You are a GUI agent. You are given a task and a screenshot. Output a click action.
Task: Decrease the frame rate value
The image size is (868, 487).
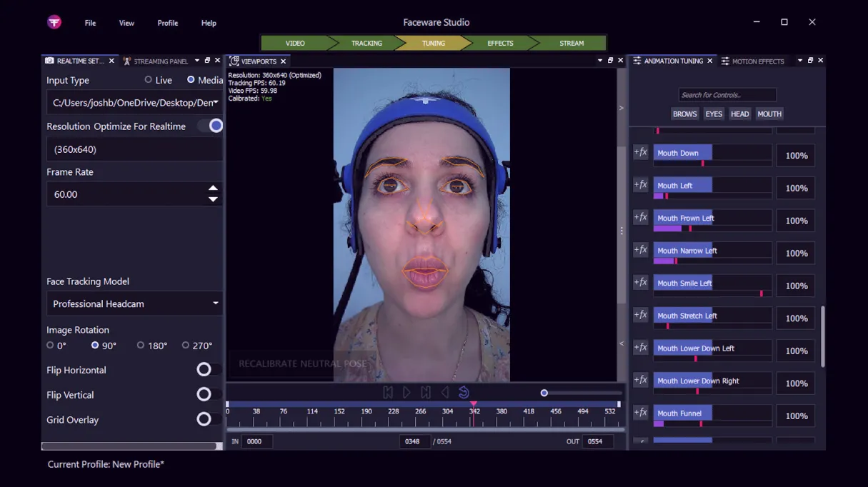(213, 199)
